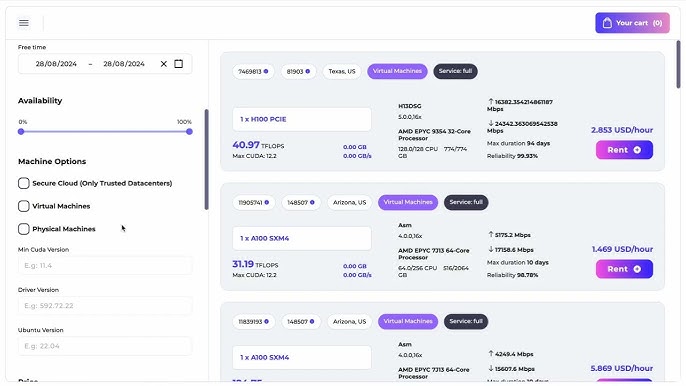Screen dimensions: 686x386
Task: Click Availability slider 0% handle
Action: (x=21, y=131)
